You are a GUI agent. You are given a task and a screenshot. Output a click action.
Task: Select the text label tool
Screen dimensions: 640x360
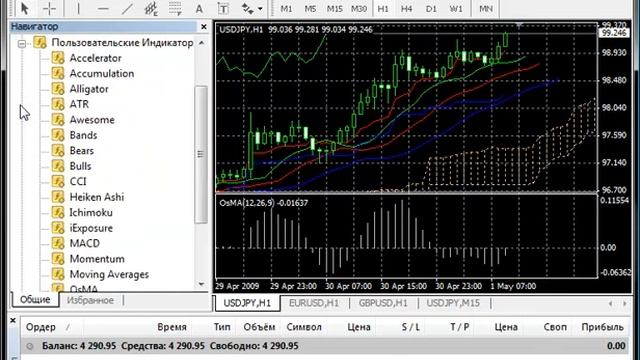(223, 8)
